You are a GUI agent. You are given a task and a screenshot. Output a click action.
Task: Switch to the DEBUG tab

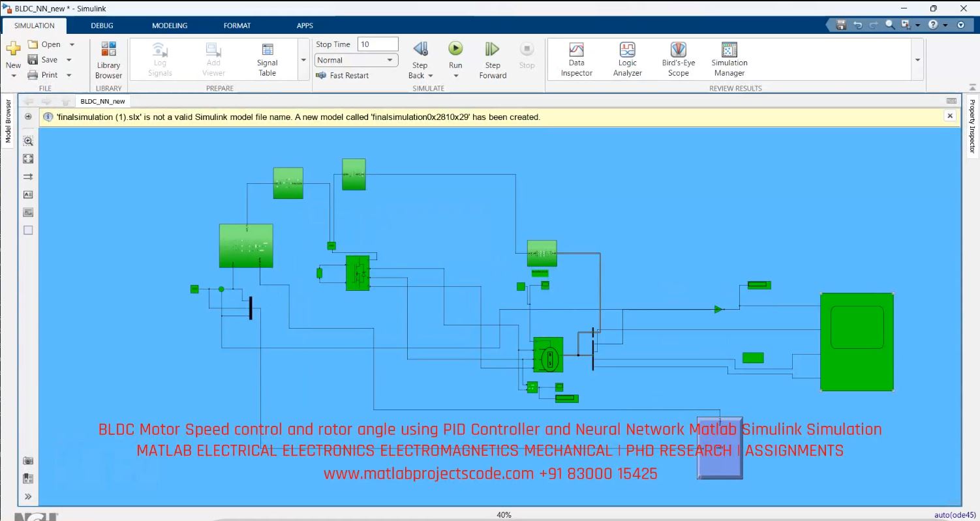click(102, 25)
